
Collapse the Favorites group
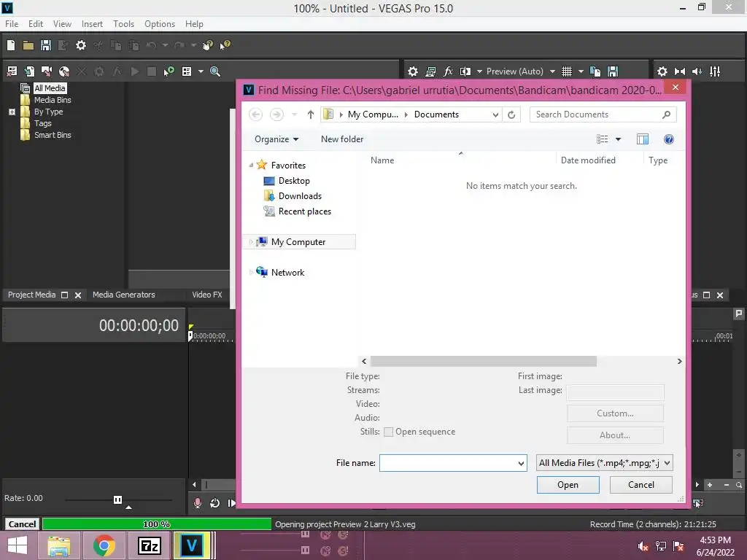(x=251, y=166)
